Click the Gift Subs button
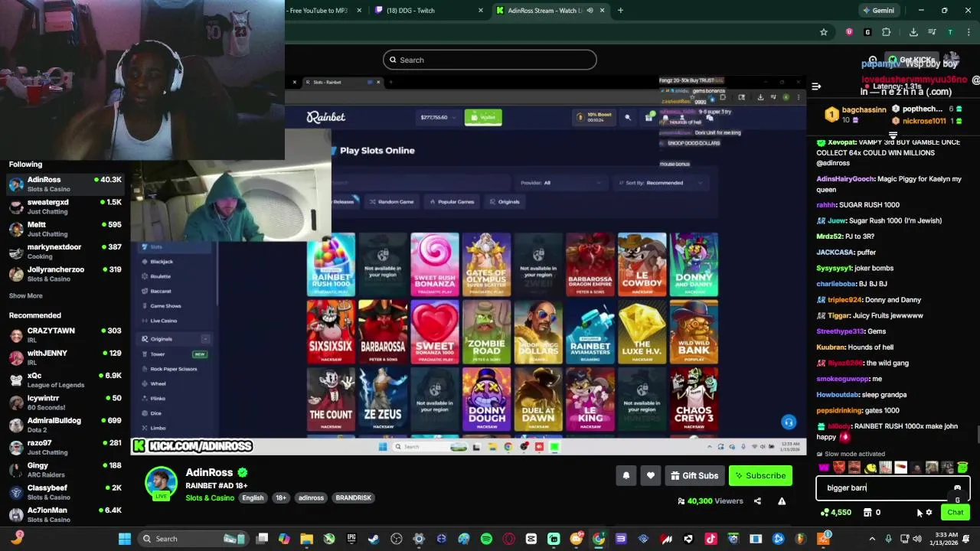 point(694,476)
